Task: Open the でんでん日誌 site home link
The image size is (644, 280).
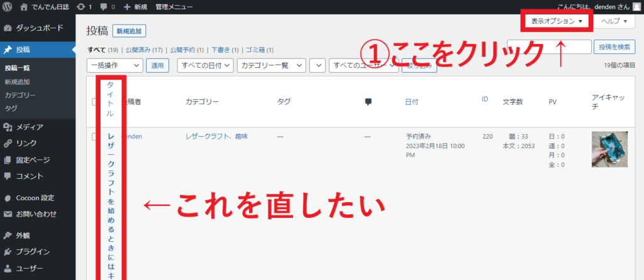Action: click(x=45, y=7)
